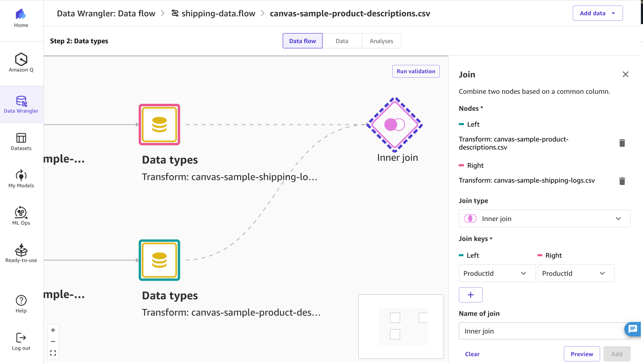Image resolution: width=643 pixels, height=364 pixels.
Task: Delete the Right node via trash icon
Action: 622,181
